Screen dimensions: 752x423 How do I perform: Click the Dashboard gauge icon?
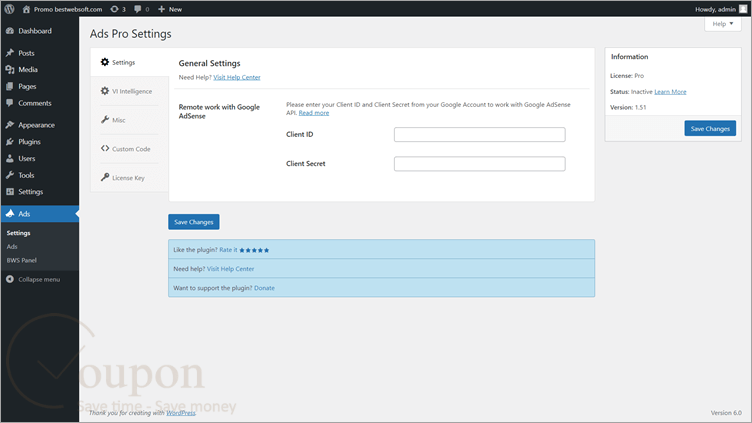10,31
